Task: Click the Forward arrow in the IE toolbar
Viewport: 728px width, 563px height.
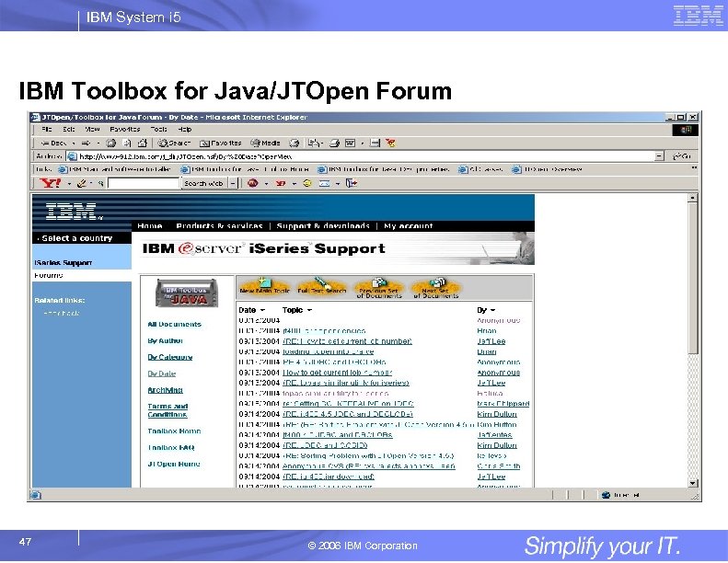Action: point(86,143)
